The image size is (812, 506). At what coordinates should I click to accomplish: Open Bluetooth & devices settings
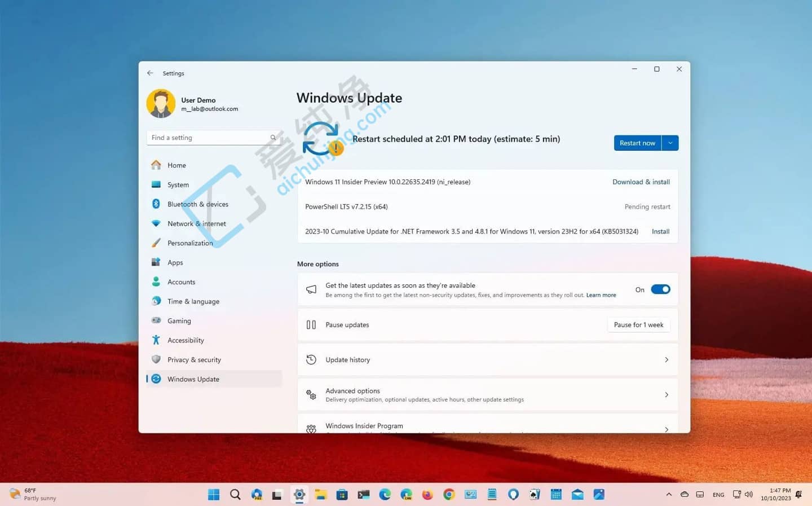click(198, 204)
